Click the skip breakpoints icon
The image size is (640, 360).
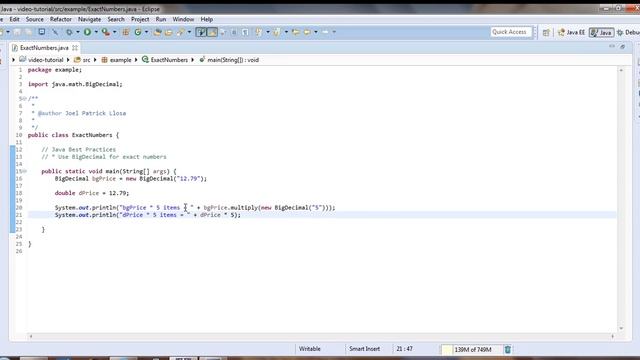[x=55, y=32]
